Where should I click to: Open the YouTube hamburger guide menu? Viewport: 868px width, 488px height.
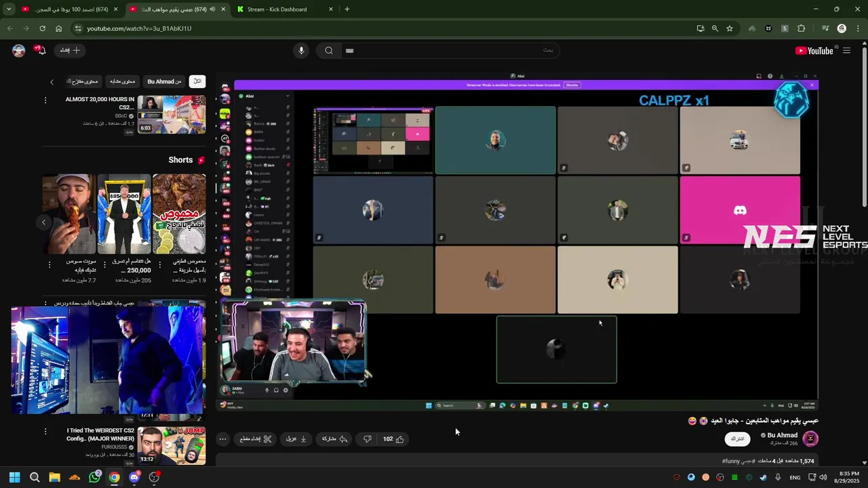click(846, 50)
